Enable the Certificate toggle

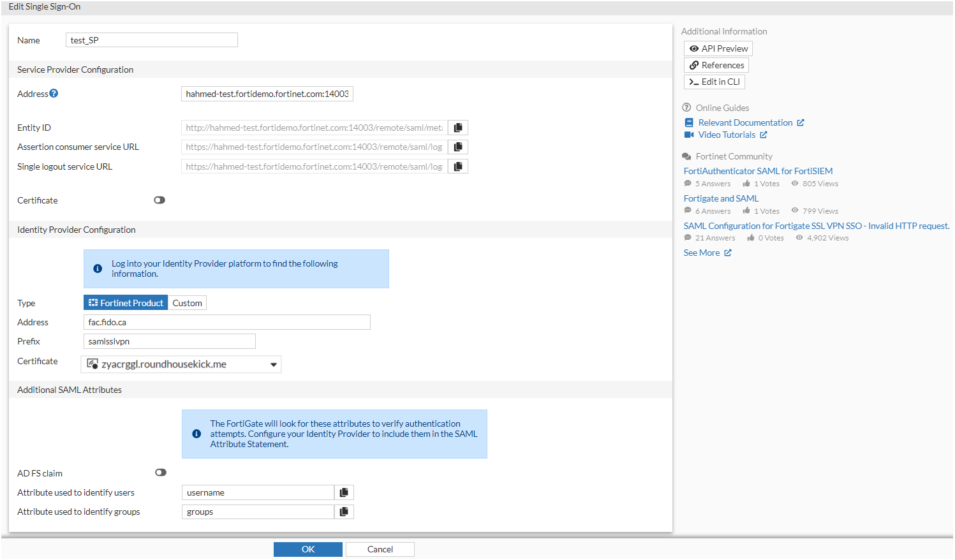(x=159, y=200)
